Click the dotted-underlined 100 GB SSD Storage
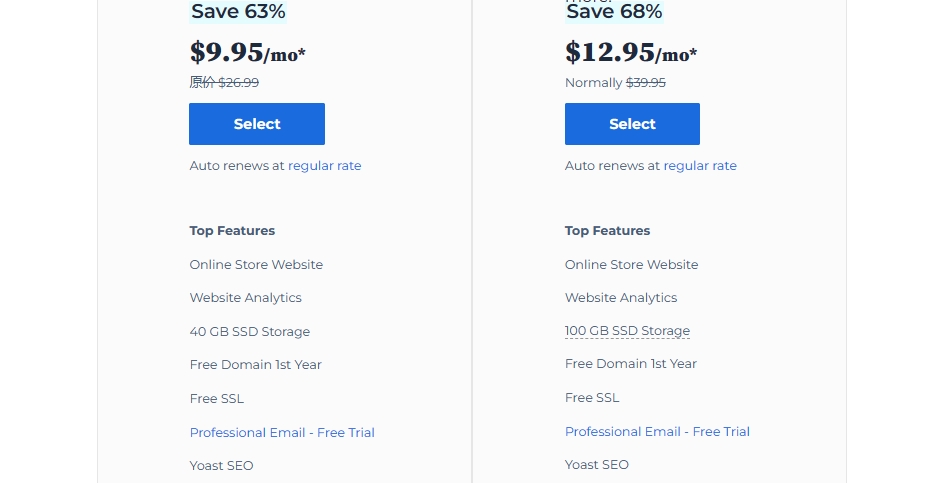 tap(627, 331)
